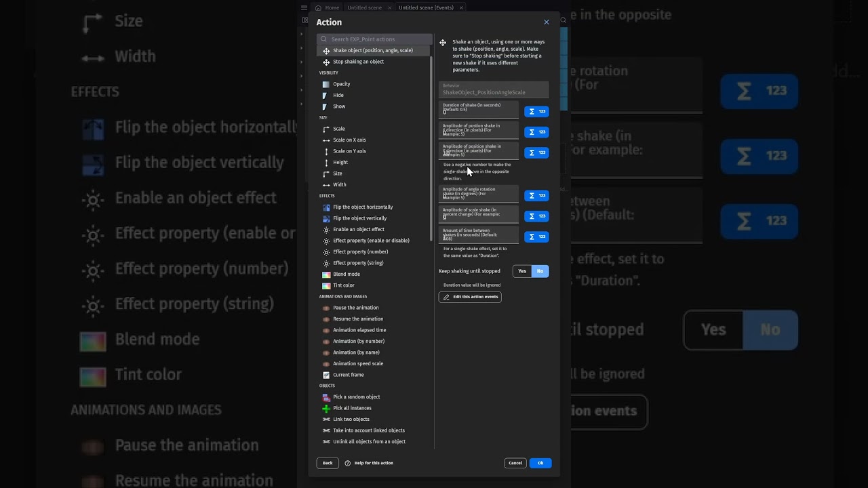The image size is (868, 488).
Task: Focus the Amplitude of position shake X field
Action: pyautogui.click(x=479, y=131)
